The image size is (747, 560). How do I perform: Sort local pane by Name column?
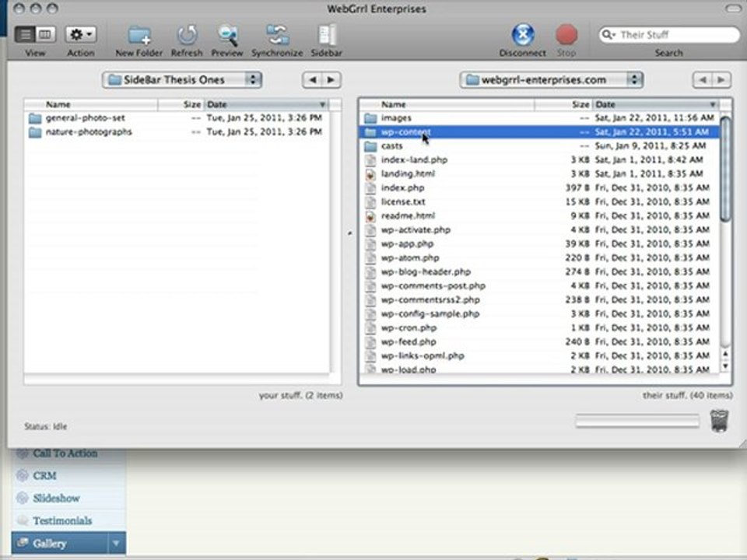click(x=91, y=104)
